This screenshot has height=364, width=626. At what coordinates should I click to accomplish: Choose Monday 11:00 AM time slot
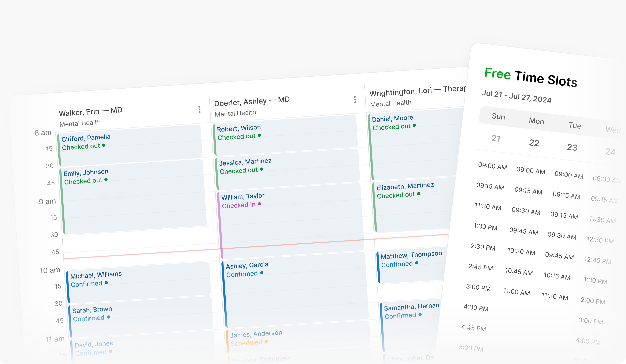coord(517,292)
